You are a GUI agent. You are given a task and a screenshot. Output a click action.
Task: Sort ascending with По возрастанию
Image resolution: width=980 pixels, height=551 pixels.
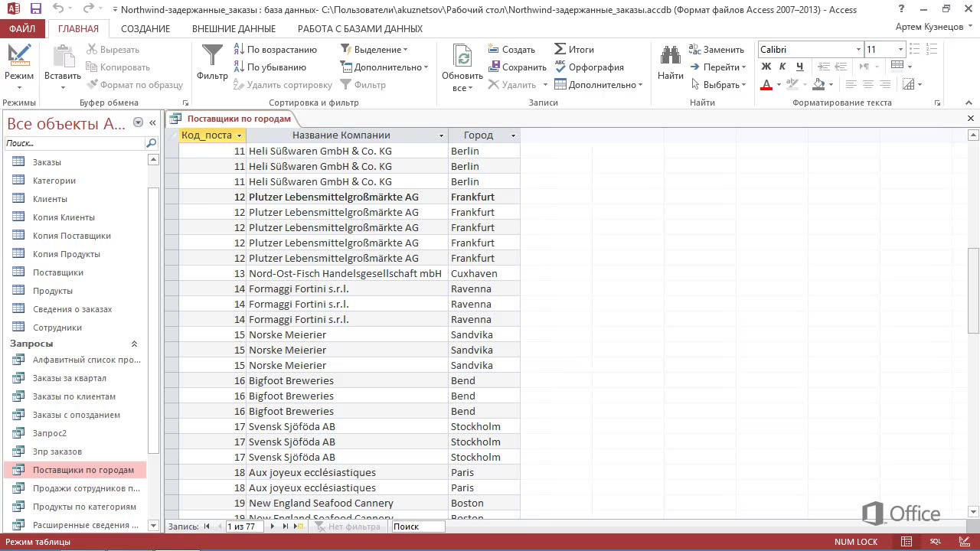click(x=274, y=49)
